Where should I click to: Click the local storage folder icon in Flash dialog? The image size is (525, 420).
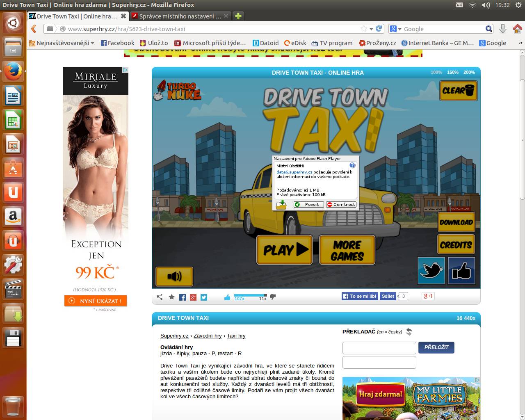tap(281, 204)
